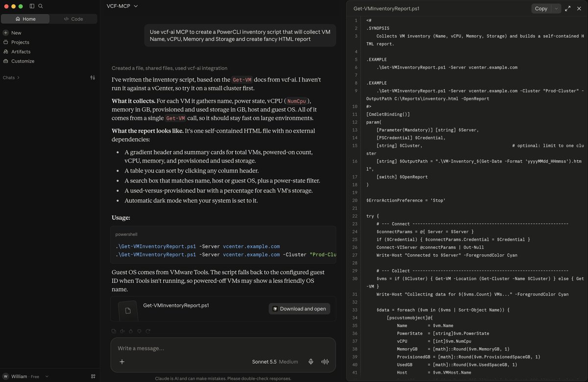588x382 pixels.
Task: Open William account menu chevron
Action: pyautogui.click(x=47, y=376)
